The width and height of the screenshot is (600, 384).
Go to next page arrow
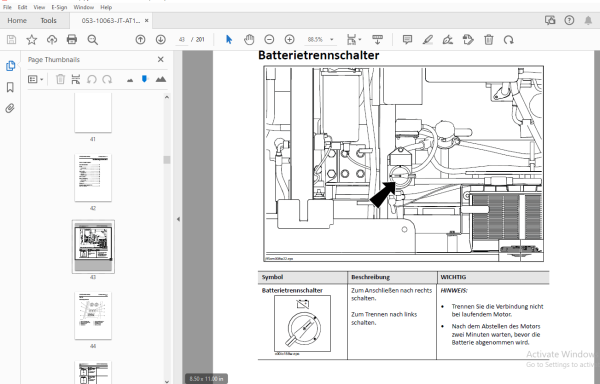point(161,39)
